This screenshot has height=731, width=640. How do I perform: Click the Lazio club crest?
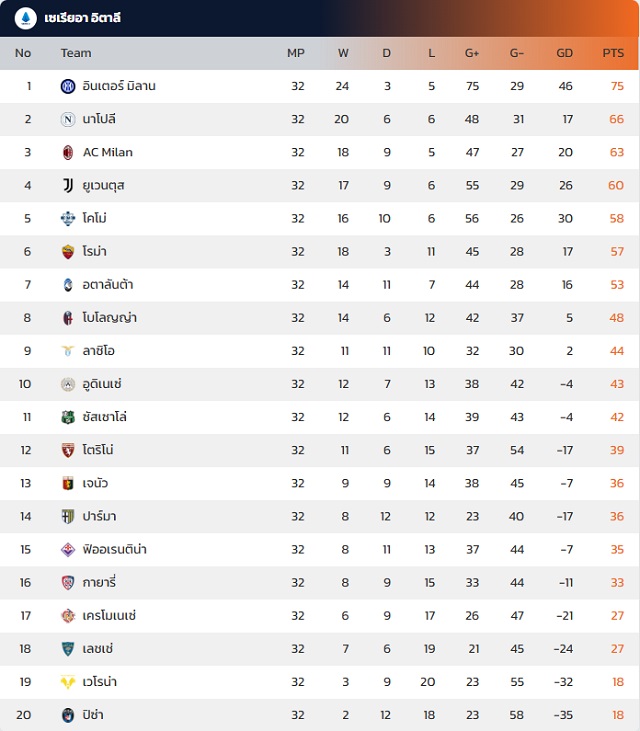pyautogui.click(x=68, y=350)
